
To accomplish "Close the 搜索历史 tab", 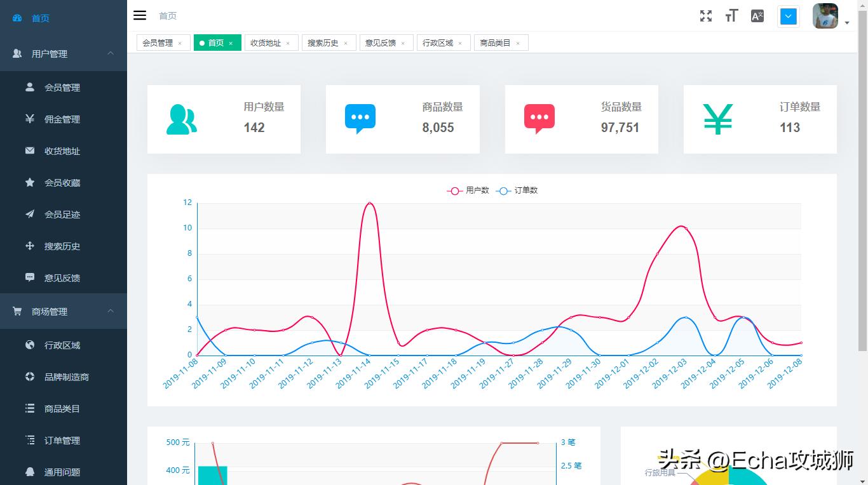I will pyautogui.click(x=346, y=43).
